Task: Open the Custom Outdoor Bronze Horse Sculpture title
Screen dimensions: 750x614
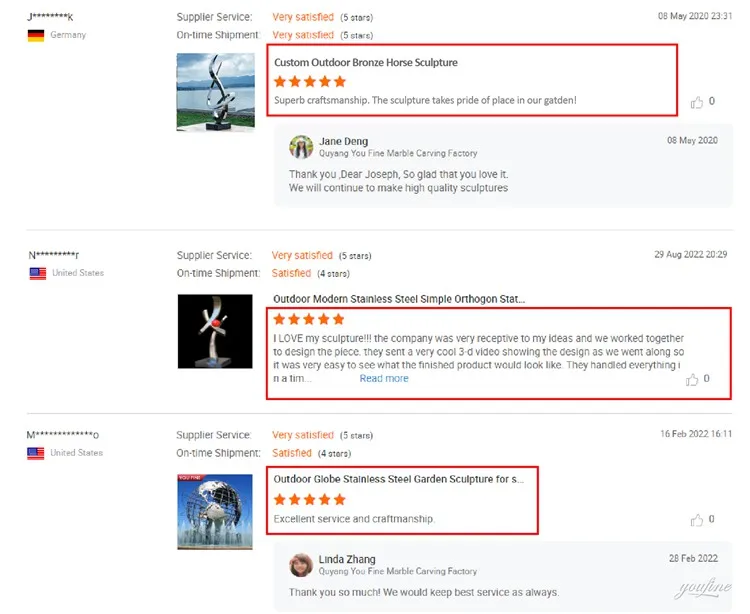Action: pyautogui.click(x=366, y=62)
